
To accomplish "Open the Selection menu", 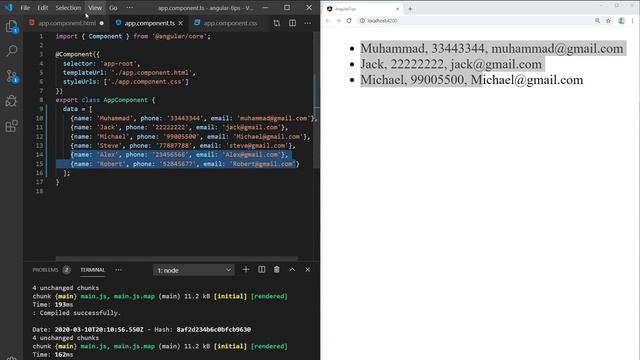I will [x=68, y=7].
